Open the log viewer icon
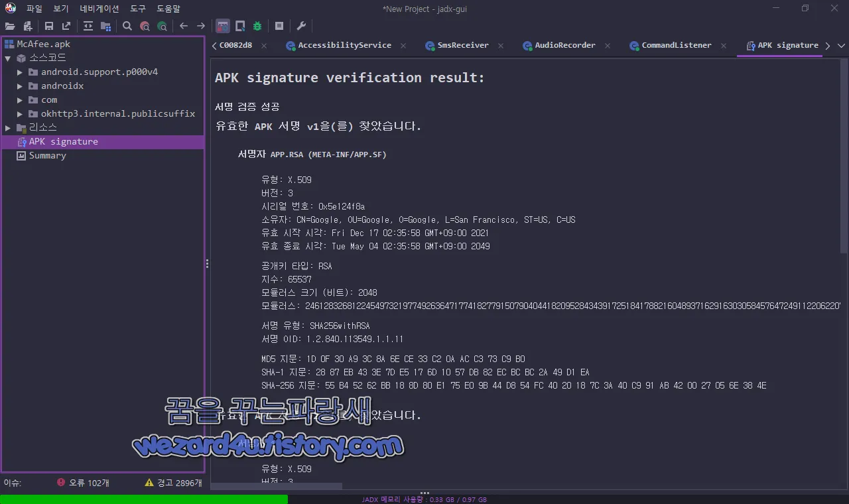Viewport: 849px width, 504px height. pos(279,27)
